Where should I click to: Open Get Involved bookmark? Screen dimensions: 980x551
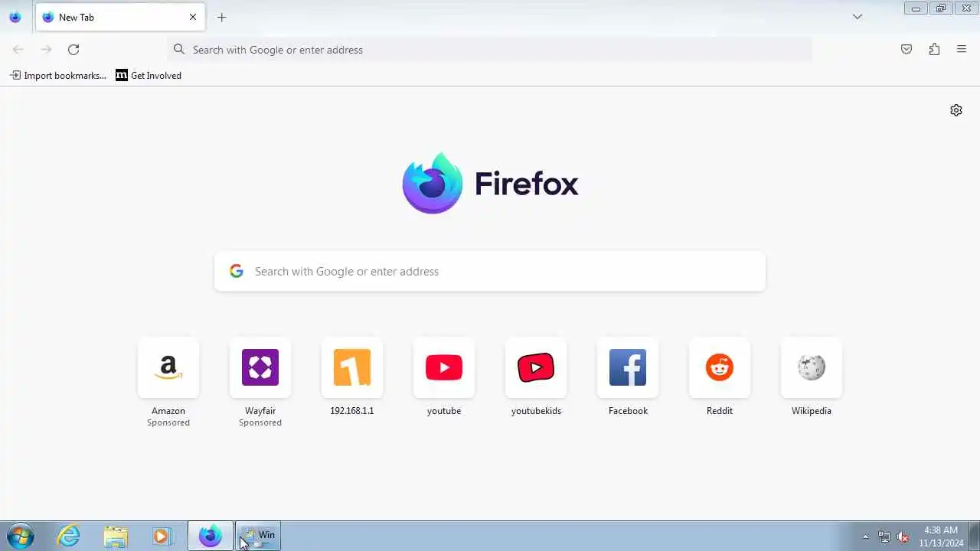(149, 76)
